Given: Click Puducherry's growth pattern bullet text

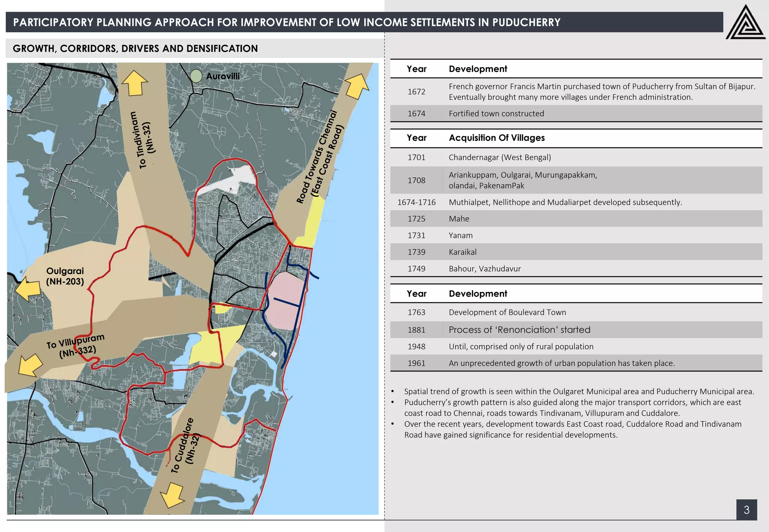Looking at the screenshot, I should [573, 408].
